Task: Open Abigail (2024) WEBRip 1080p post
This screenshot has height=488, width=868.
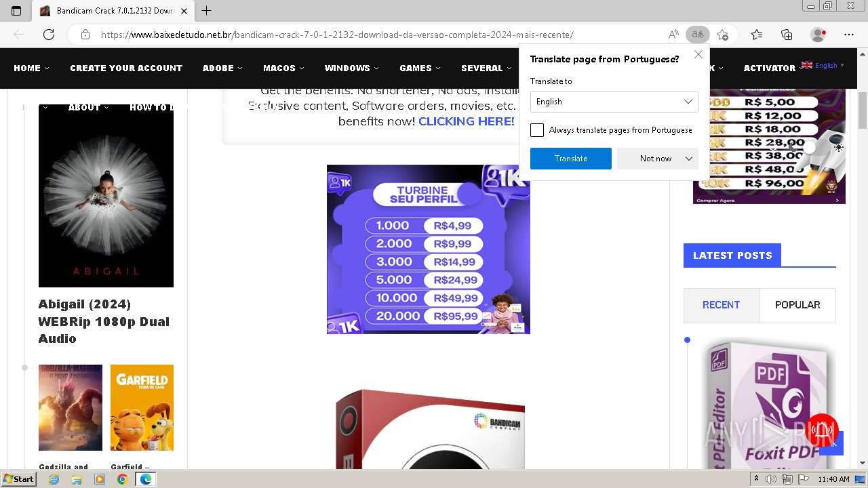Action: point(104,321)
